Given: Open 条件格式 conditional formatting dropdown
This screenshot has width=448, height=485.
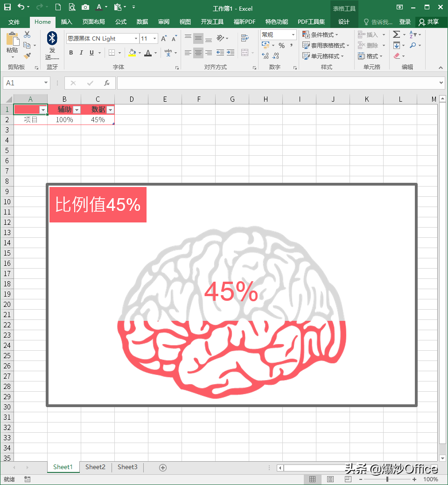Looking at the screenshot, I should [320, 35].
